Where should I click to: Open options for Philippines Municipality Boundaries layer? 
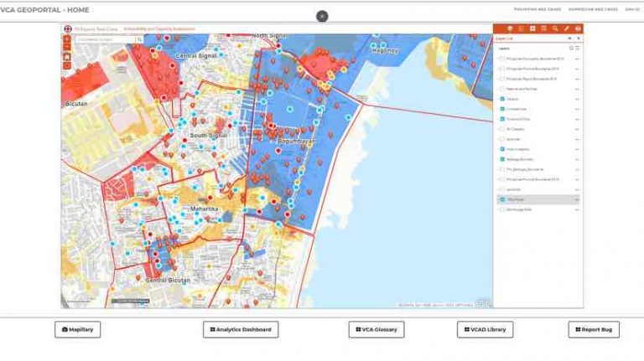tap(577, 59)
